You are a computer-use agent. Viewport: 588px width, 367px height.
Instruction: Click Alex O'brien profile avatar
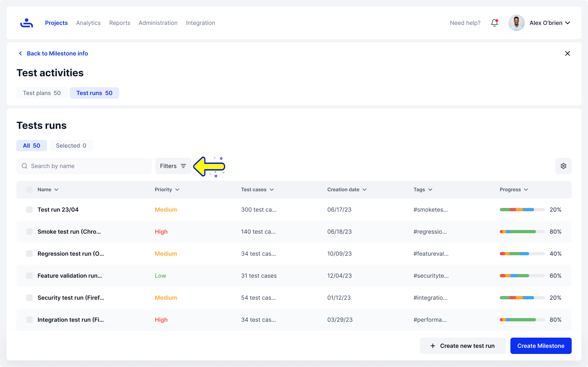click(516, 23)
